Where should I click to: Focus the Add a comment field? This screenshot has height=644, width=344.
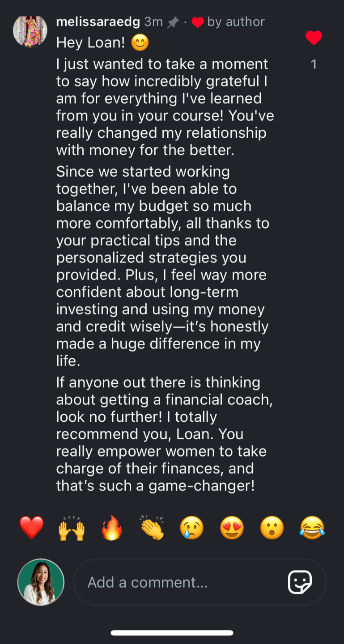click(179, 582)
